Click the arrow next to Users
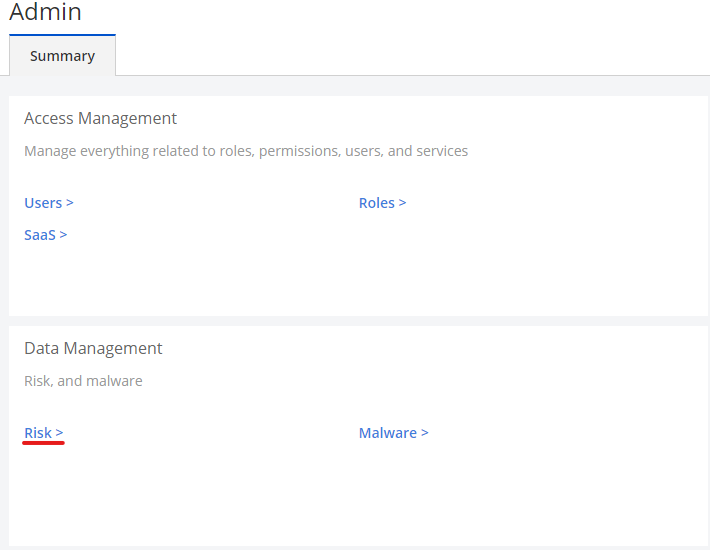 (70, 203)
